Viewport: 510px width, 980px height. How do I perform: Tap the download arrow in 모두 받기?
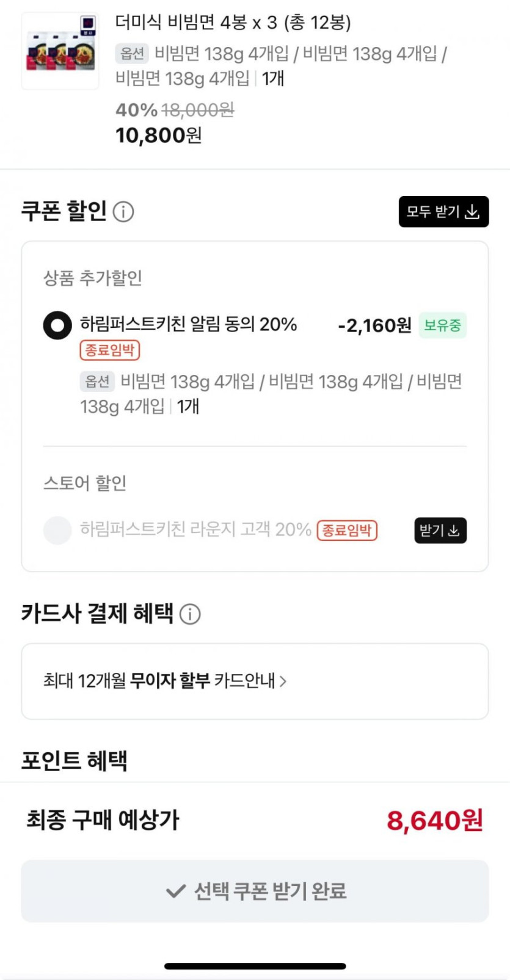(x=472, y=212)
